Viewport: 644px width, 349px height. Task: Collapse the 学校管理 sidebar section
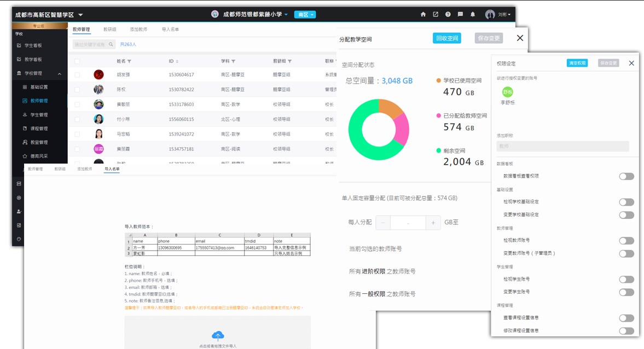coord(59,73)
